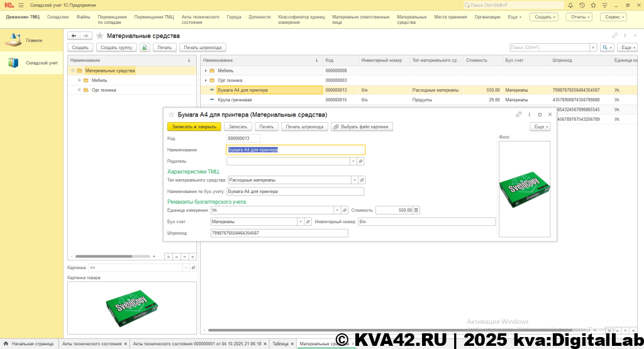Viewport: 644px width, 349px height.
Task: Expand Орг.техника group in the right list
Action: 206,80
